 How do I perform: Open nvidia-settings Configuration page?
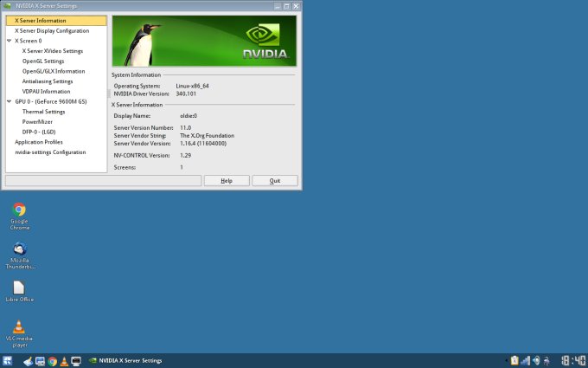(50, 152)
